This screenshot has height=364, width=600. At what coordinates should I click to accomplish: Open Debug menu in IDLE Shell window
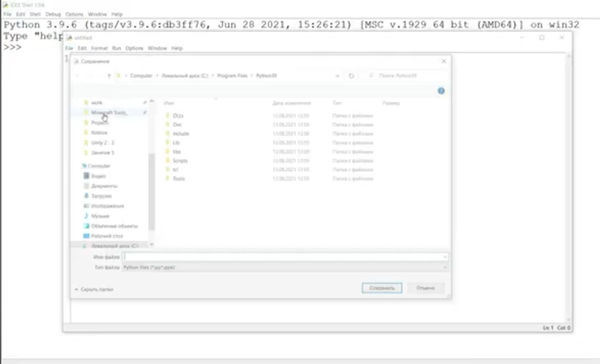tap(53, 15)
